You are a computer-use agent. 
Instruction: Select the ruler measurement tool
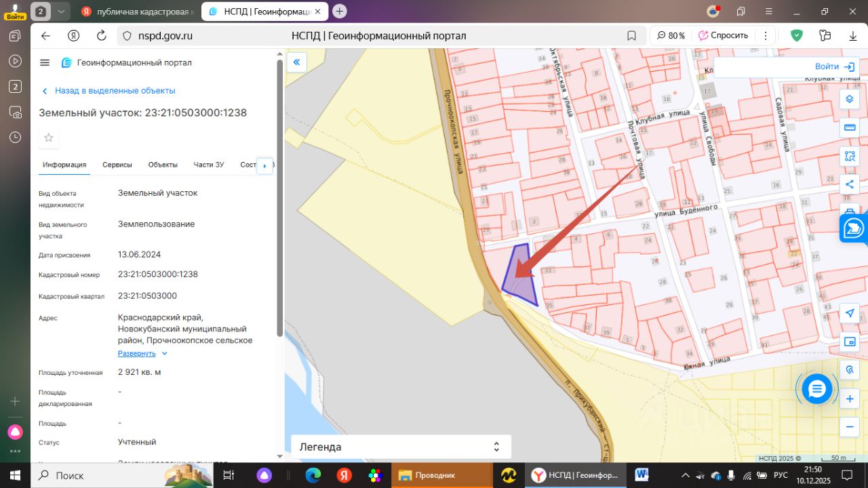coord(849,127)
